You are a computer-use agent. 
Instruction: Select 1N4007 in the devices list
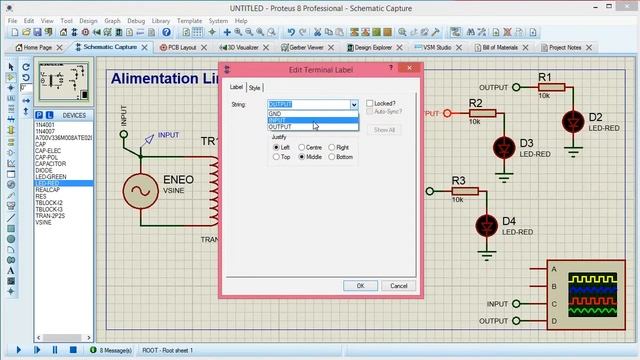[45, 131]
